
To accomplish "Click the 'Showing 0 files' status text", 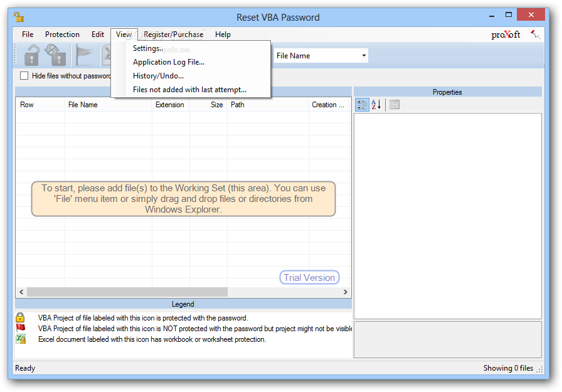I will [x=508, y=368].
